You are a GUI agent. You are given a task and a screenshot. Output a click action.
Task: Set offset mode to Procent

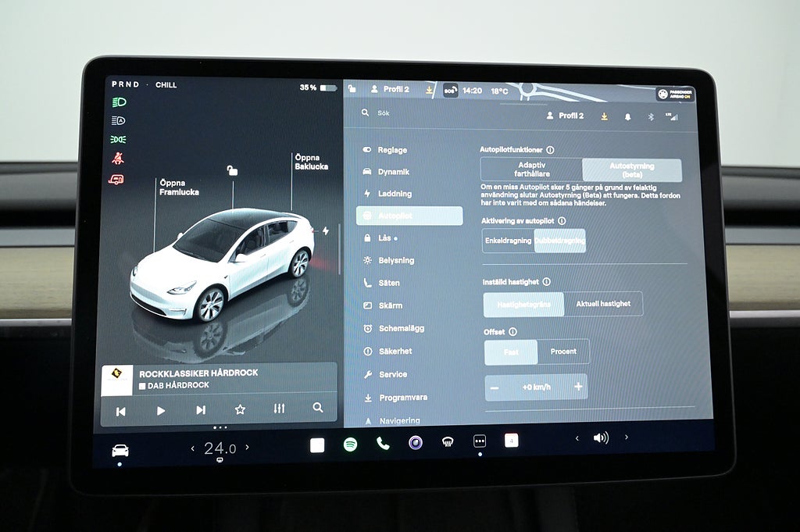(563, 352)
